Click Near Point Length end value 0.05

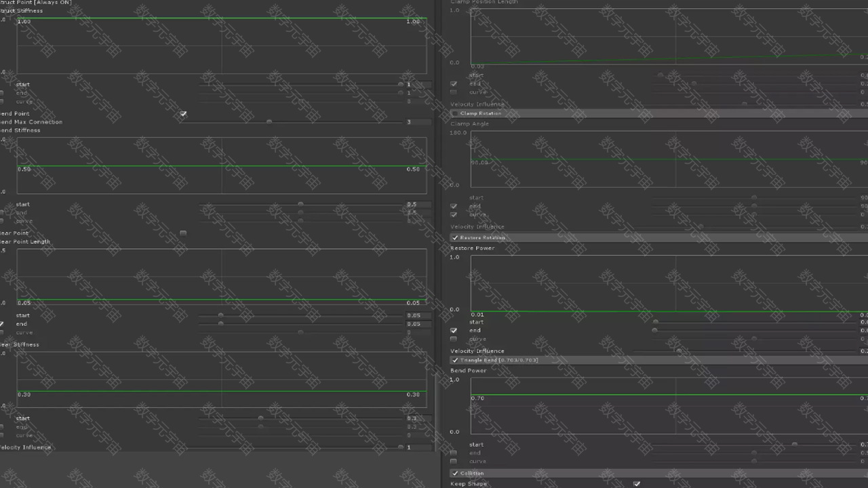[418, 324]
